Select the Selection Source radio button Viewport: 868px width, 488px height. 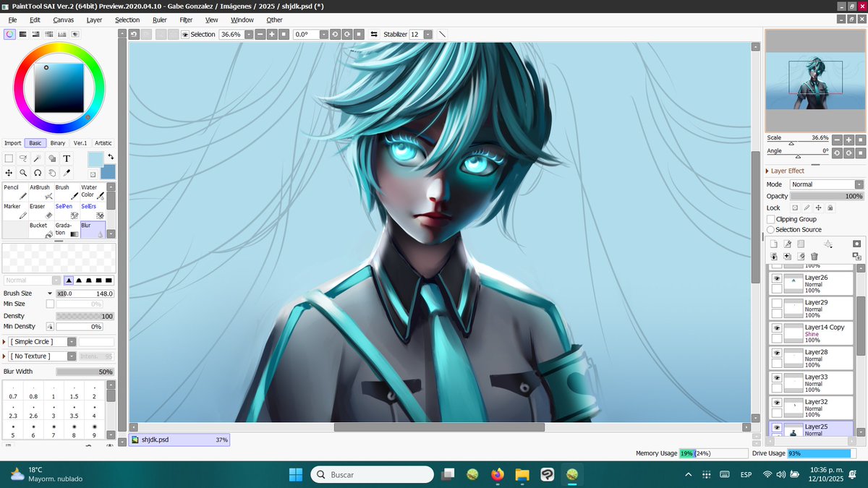[771, 229]
